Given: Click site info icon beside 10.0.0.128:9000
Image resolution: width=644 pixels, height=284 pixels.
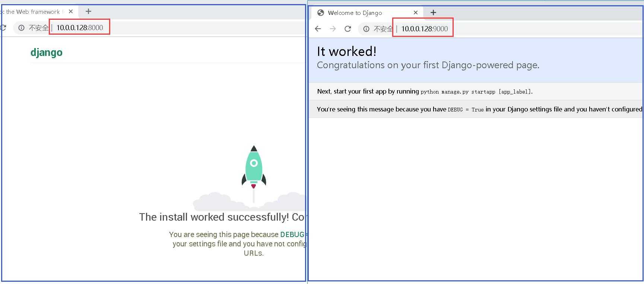Looking at the screenshot, I should (x=367, y=29).
